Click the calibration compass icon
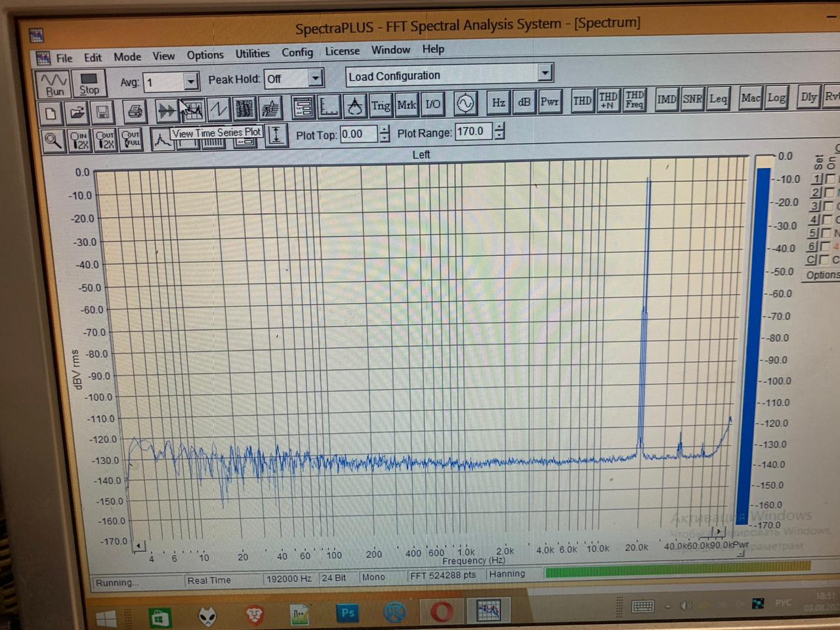 click(354, 106)
